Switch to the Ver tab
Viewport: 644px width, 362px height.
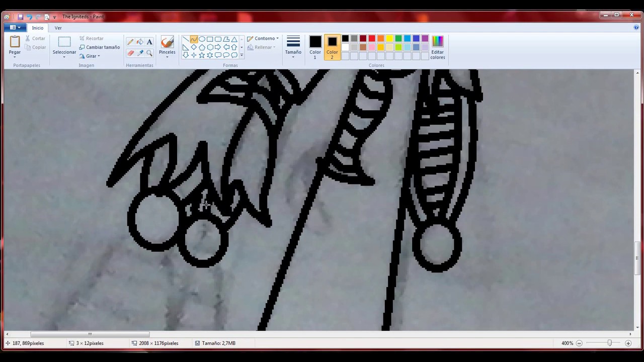click(58, 28)
